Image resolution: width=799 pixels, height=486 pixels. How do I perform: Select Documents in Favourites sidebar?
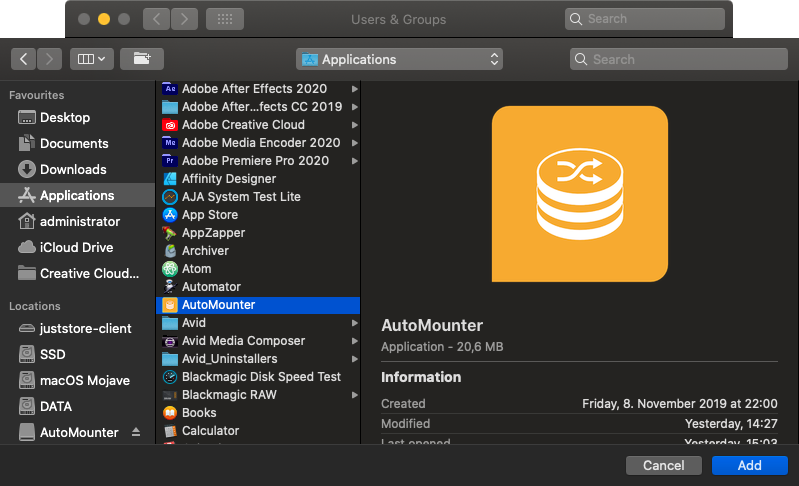(x=77, y=144)
